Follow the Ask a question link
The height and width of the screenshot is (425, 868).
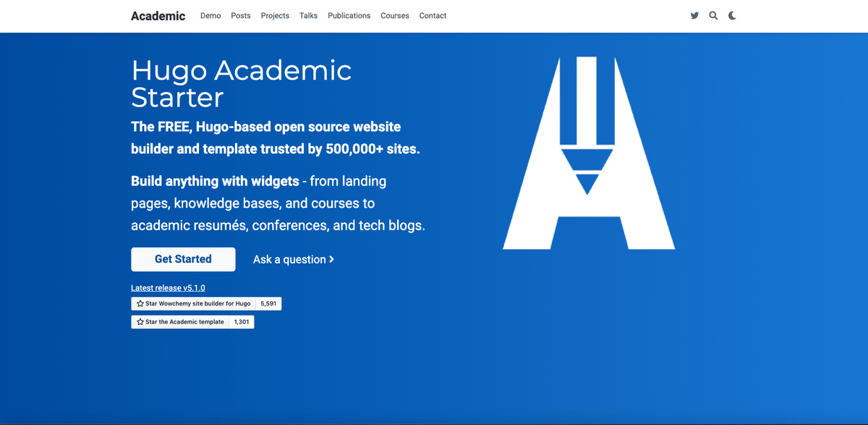[293, 259]
